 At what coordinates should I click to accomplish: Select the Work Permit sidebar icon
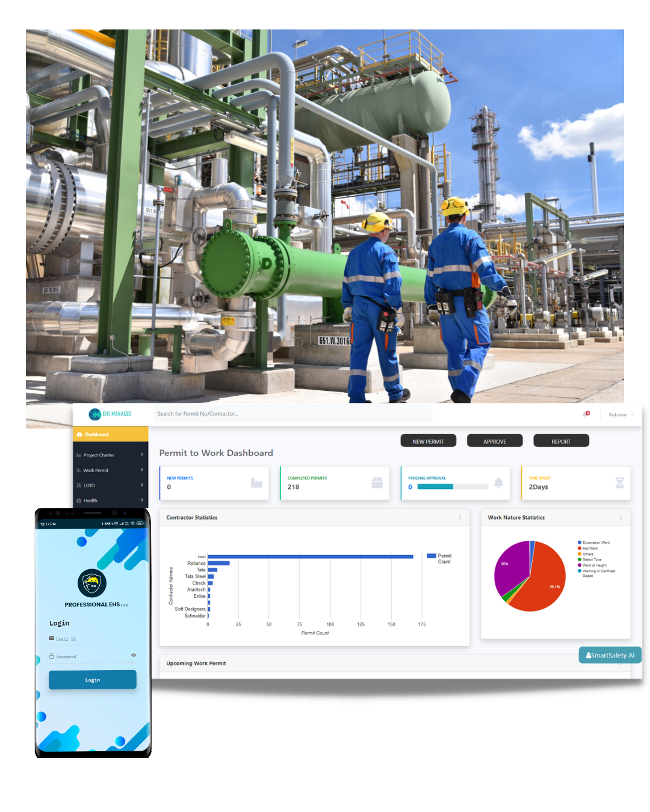pos(78,470)
